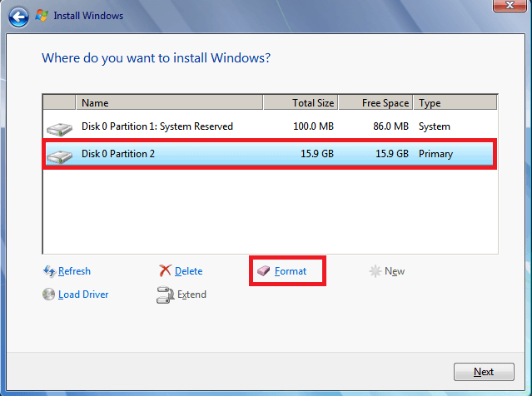Click the Extend link text
532x396 pixels.
(x=191, y=295)
